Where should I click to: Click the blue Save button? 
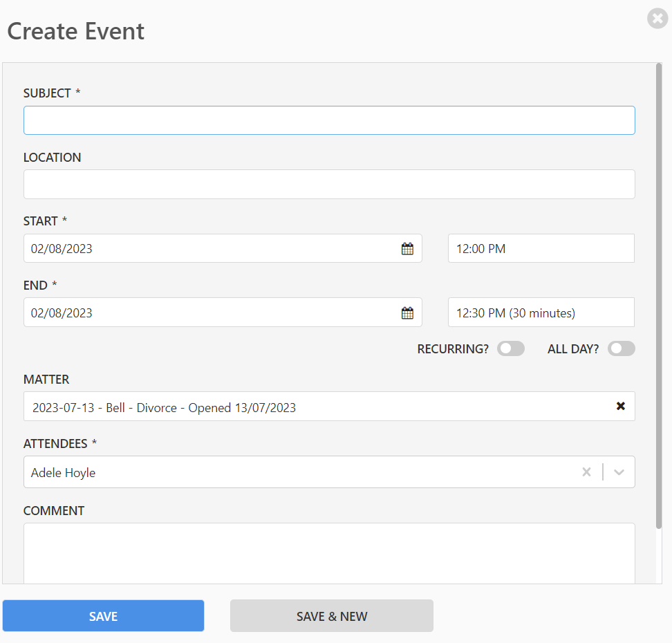103,615
